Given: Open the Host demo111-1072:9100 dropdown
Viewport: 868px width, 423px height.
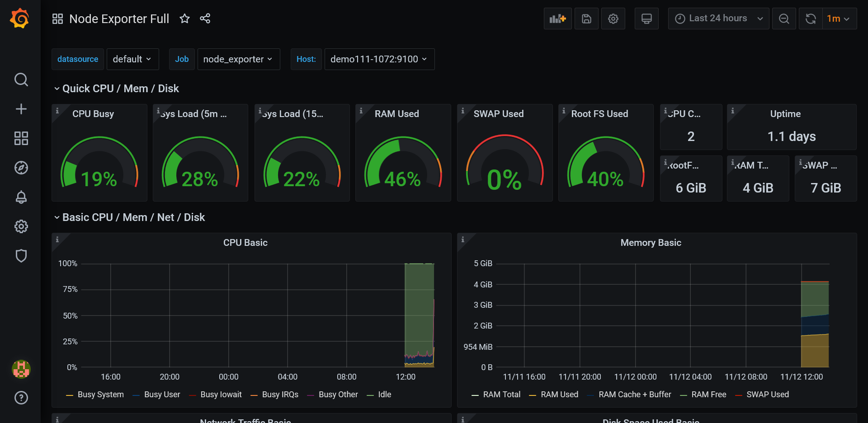Looking at the screenshot, I should point(379,59).
